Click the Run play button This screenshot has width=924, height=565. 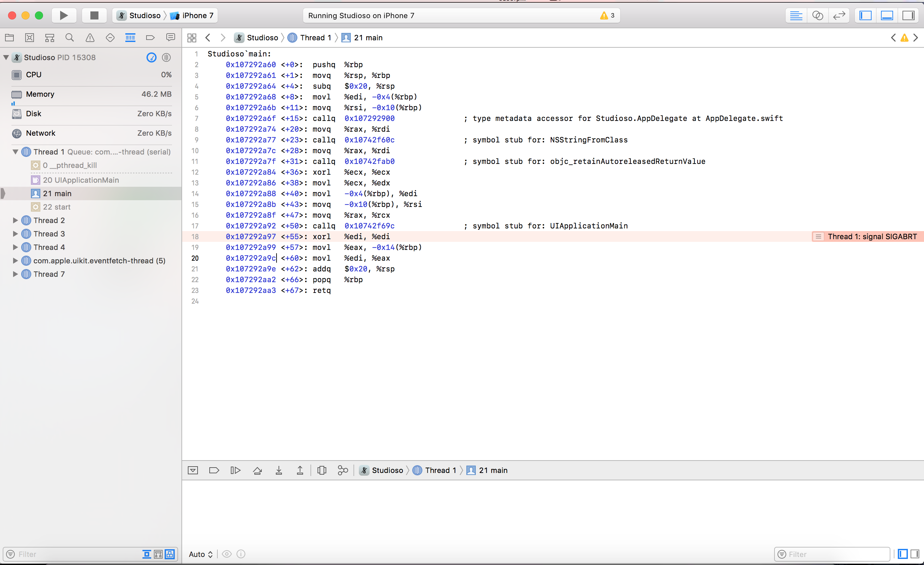[64, 15]
